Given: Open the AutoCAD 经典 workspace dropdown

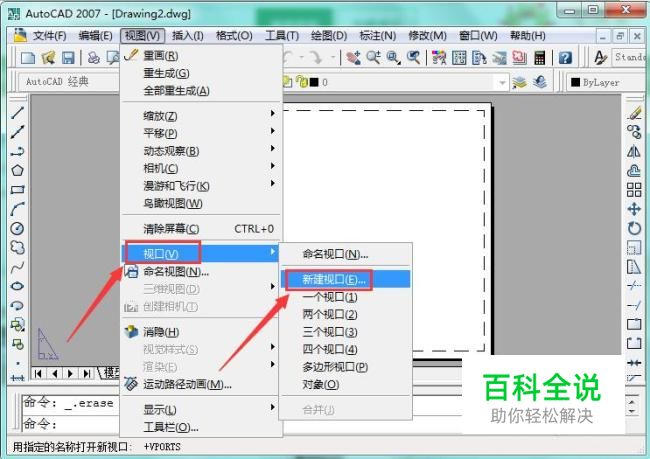Looking at the screenshot, I should 68,81.
